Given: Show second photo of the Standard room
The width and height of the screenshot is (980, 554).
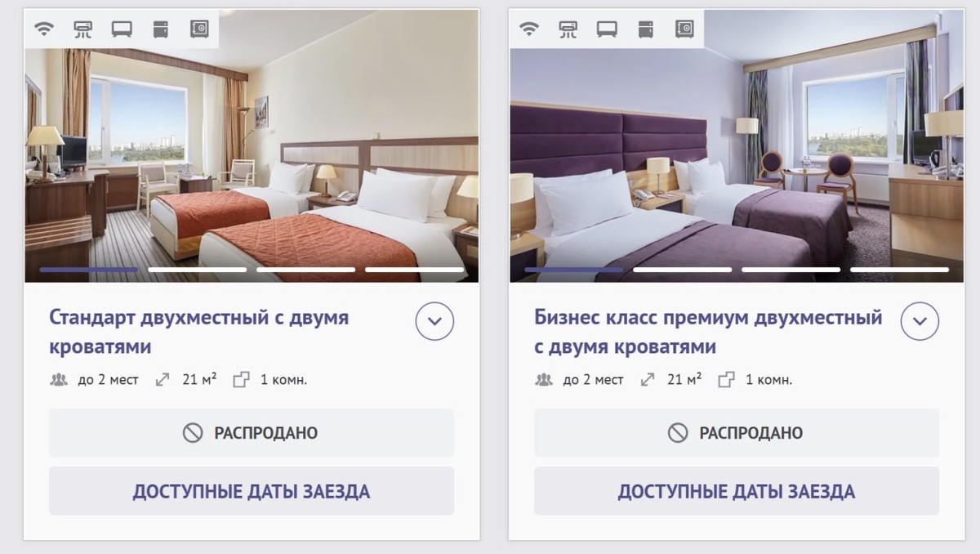Looking at the screenshot, I should [198, 269].
